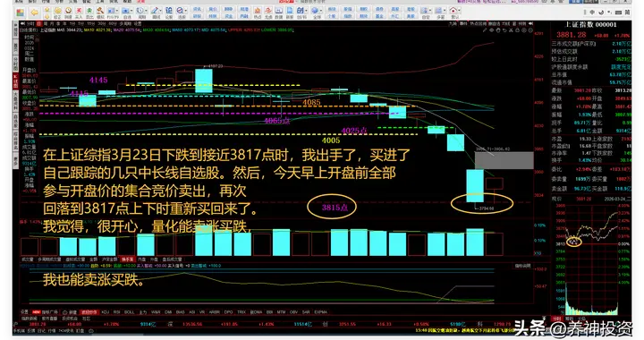Screen dimensions: 644x340
Task: Click the down arrow toolbar icon
Action: (x=47, y=16)
